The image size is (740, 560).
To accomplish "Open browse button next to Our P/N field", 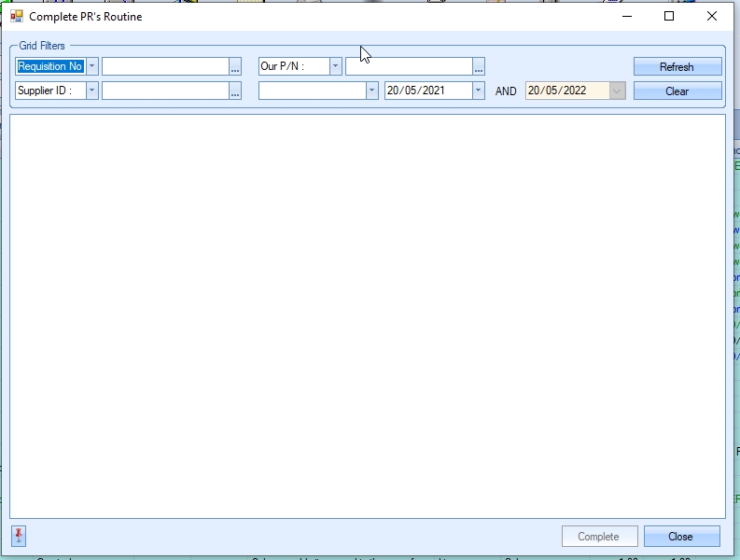I will pos(479,66).
